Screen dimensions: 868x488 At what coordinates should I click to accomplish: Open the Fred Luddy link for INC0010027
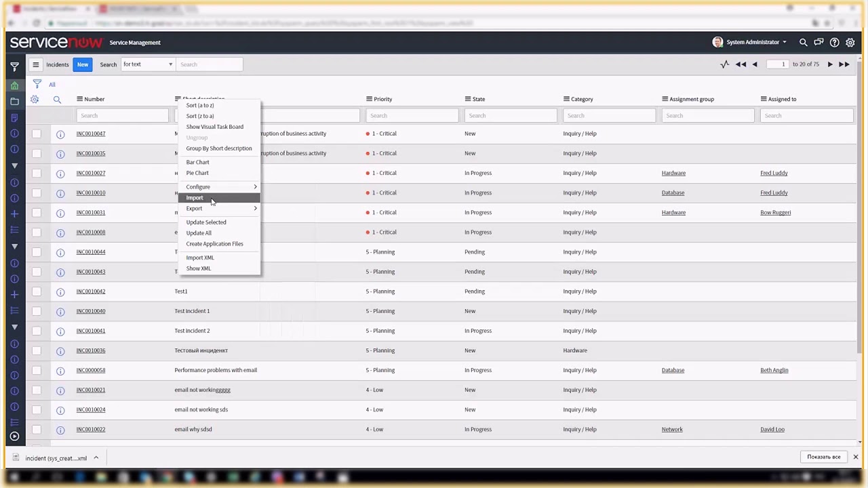[x=774, y=173]
